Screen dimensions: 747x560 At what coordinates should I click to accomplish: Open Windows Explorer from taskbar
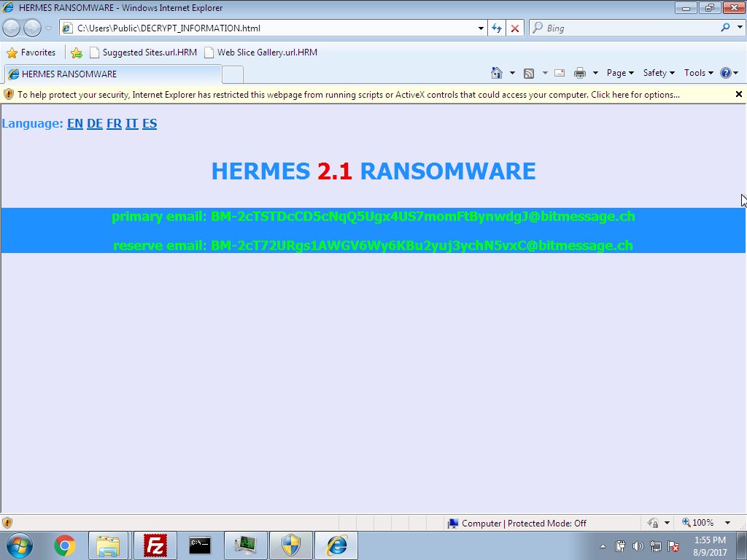pos(108,545)
